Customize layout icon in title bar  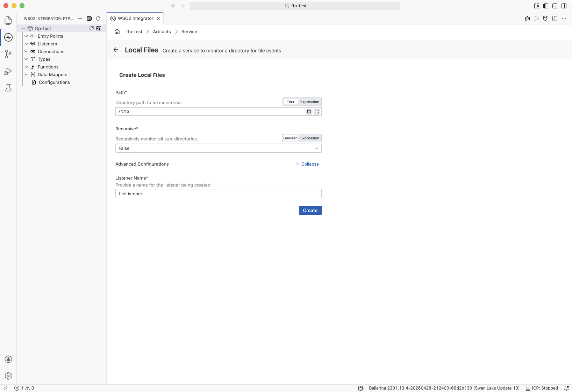click(x=537, y=6)
